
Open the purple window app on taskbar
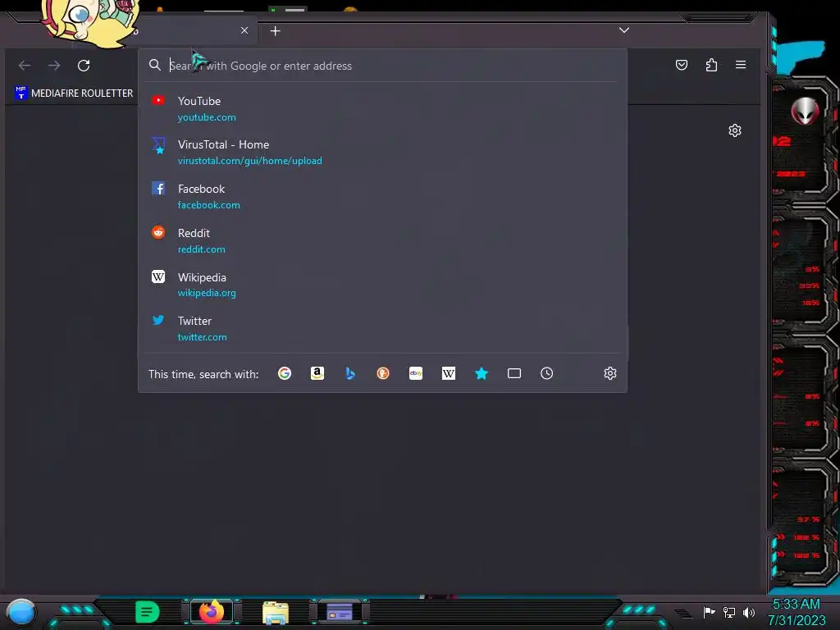pyautogui.click(x=340, y=611)
